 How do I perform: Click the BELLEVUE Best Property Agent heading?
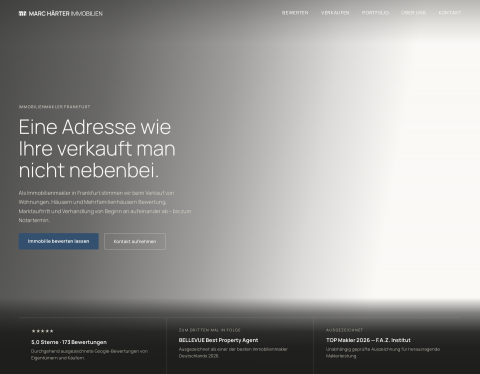point(218,340)
